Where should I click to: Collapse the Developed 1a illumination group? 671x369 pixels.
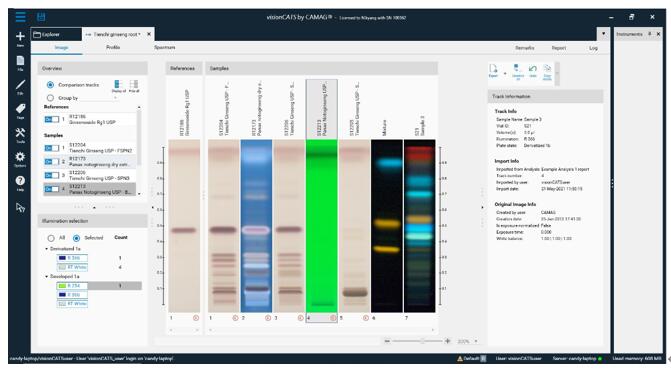(47, 277)
